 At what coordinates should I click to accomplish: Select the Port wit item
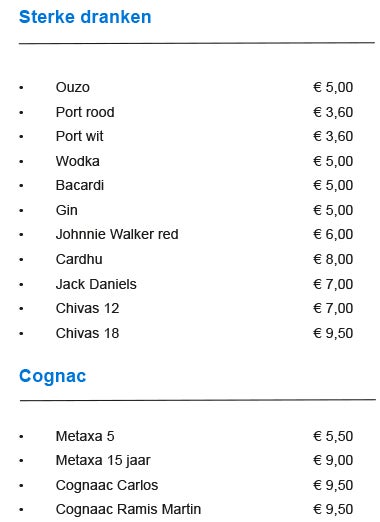[x=79, y=136]
